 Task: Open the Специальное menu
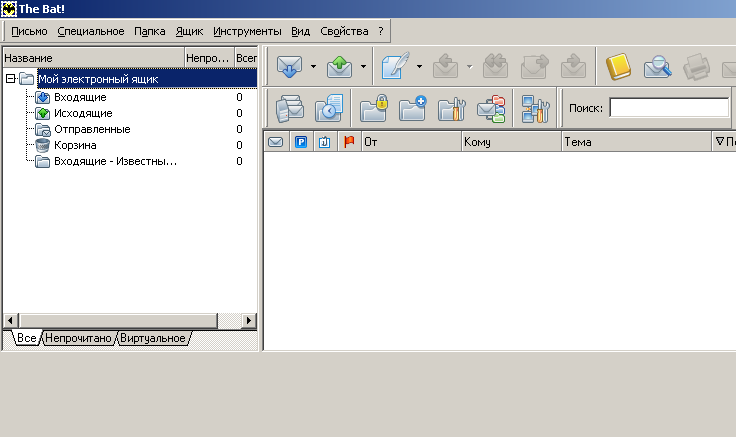91,31
